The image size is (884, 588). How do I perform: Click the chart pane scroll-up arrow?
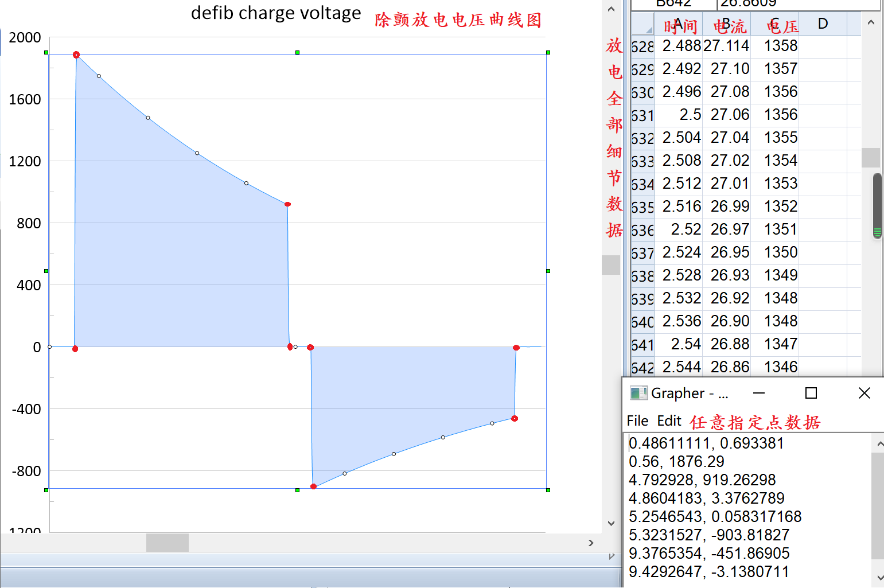pyautogui.click(x=611, y=9)
